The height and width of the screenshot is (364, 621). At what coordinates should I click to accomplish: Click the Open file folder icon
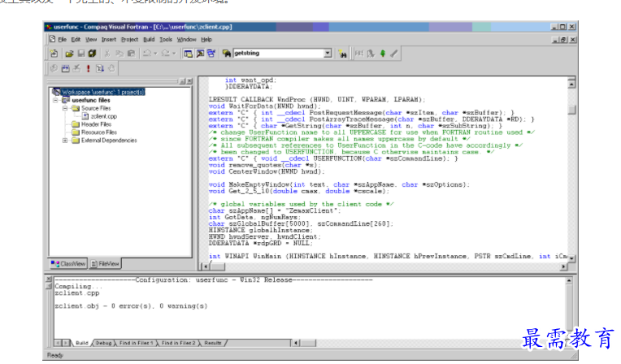[69, 54]
